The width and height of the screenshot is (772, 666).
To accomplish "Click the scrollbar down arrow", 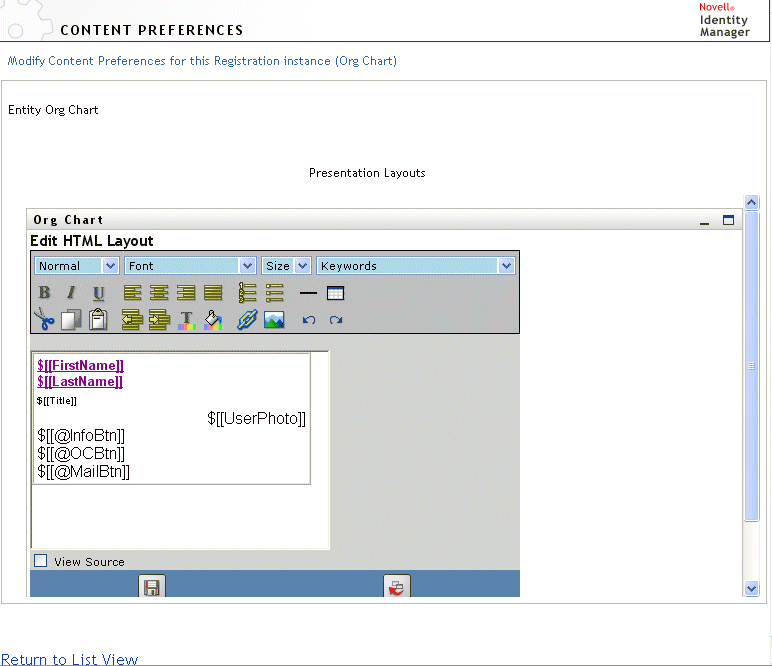I will [x=751, y=588].
